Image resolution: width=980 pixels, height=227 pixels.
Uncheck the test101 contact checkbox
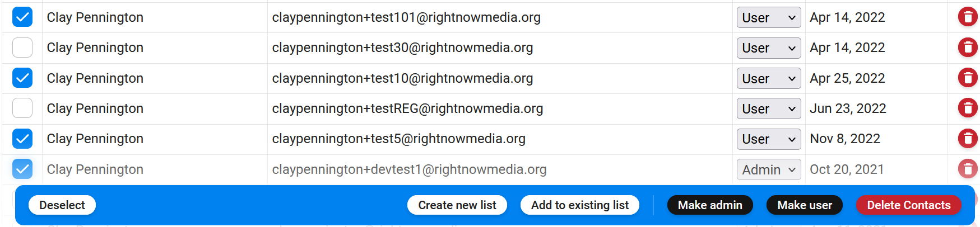coord(22,17)
